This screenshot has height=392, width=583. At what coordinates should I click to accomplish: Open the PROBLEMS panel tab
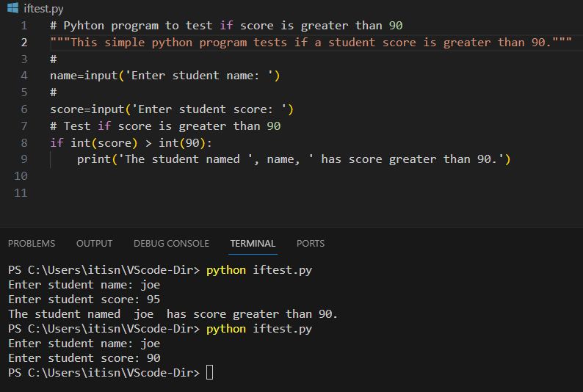(32, 244)
